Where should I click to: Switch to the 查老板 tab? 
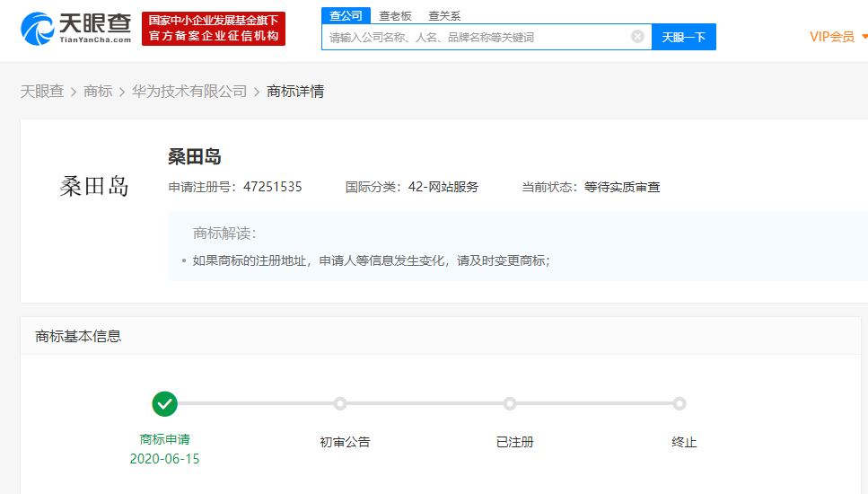pyautogui.click(x=395, y=15)
